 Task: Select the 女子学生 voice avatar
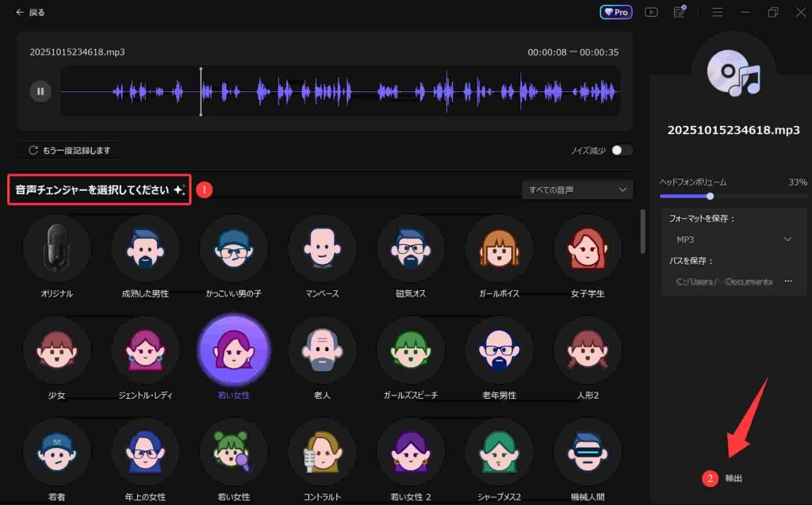click(x=587, y=248)
